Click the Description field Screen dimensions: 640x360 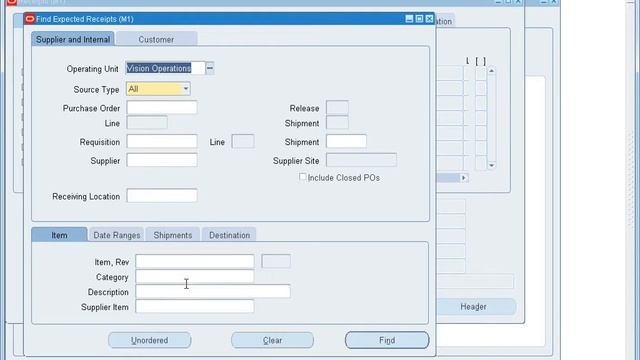point(213,291)
